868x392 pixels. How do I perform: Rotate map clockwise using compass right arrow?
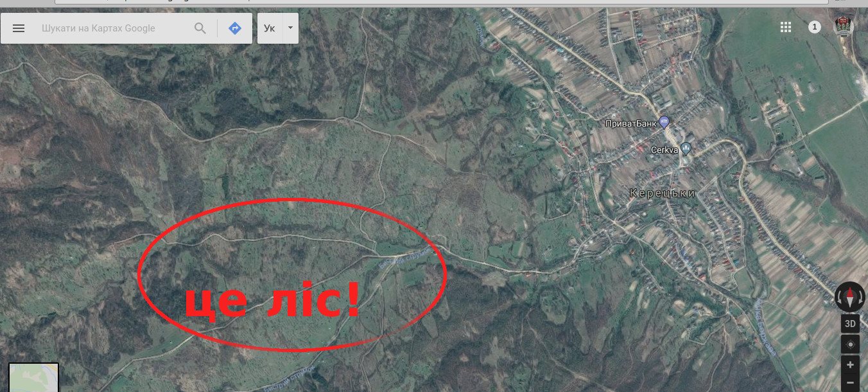862,297
